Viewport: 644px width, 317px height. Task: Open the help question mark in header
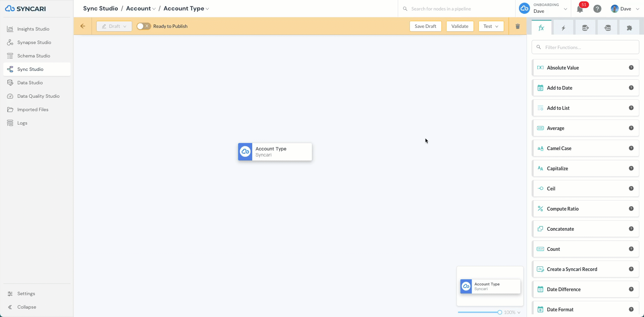pyautogui.click(x=597, y=9)
